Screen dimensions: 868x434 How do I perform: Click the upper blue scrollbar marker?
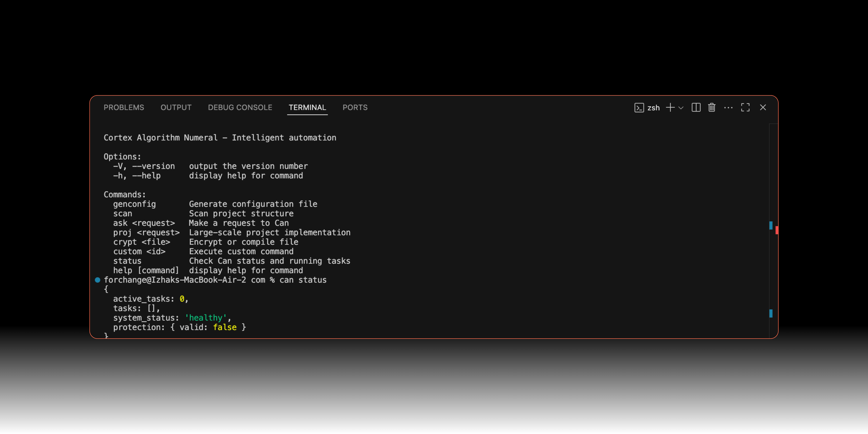771,225
